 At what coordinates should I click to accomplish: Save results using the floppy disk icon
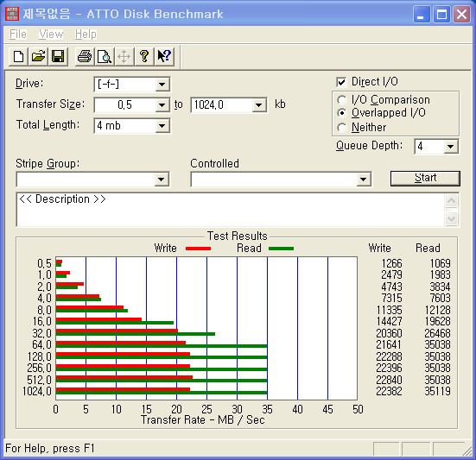(x=58, y=56)
